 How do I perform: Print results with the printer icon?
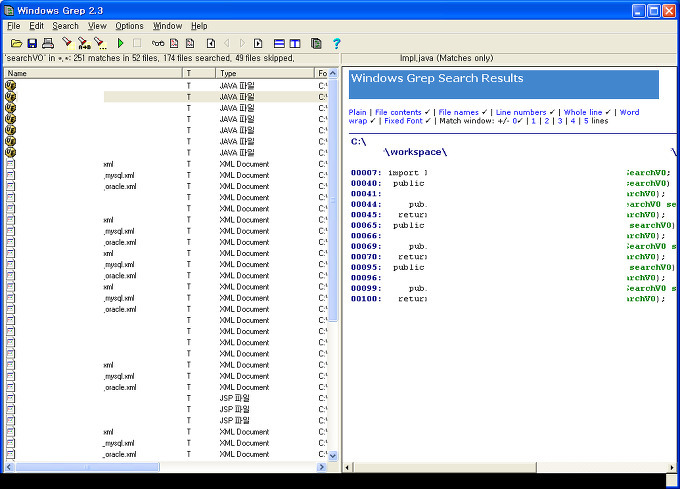(x=48, y=43)
